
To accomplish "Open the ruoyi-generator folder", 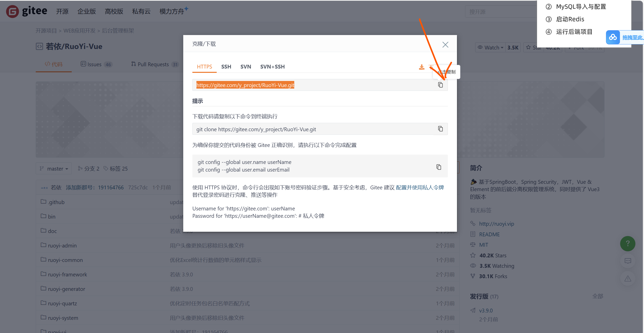I will point(66,289).
